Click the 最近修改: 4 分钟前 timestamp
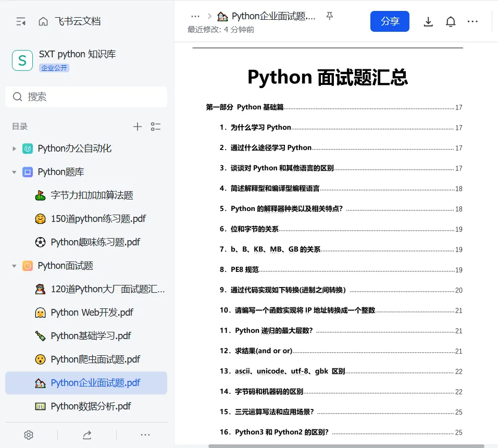The image size is (498, 448). click(x=221, y=30)
